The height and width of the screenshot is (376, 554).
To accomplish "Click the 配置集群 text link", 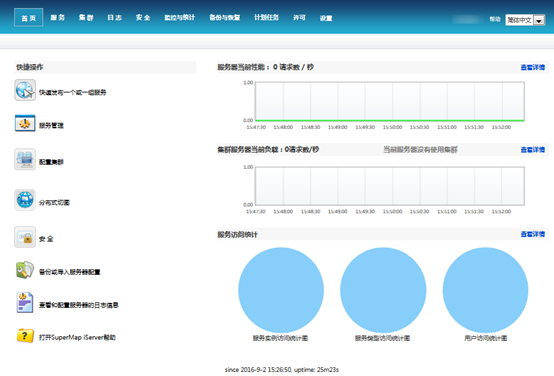I will 51,162.
